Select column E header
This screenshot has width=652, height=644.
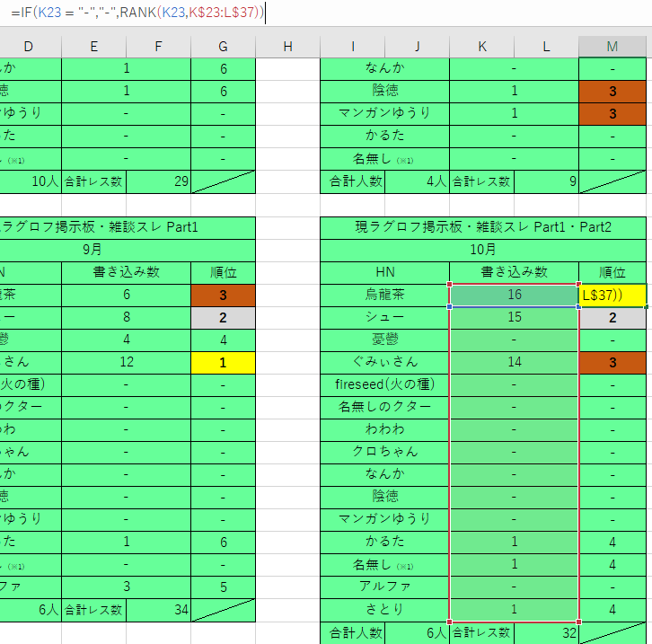(94, 46)
